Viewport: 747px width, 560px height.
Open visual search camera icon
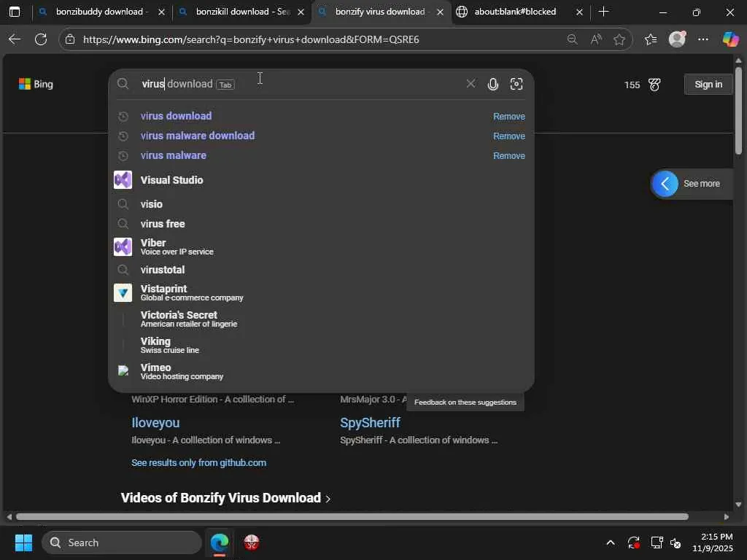click(x=516, y=85)
